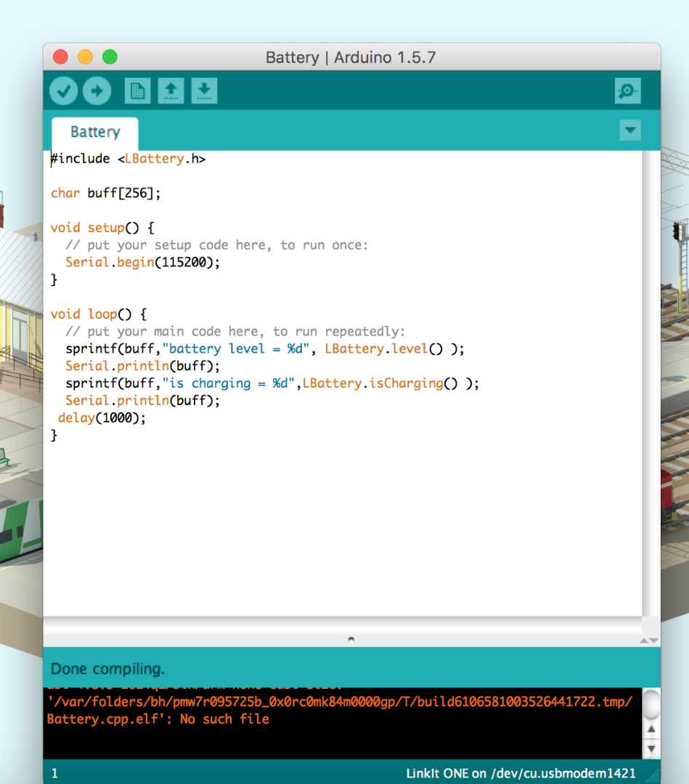This screenshot has height=784, width=689.
Task: Click the 'put your main code here' comment
Action: tap(235, 332)
